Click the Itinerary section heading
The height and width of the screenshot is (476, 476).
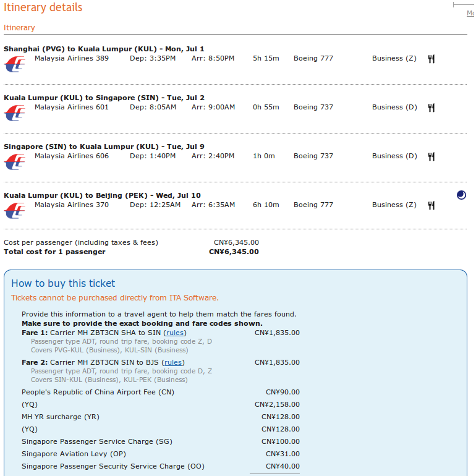[19, 28]
